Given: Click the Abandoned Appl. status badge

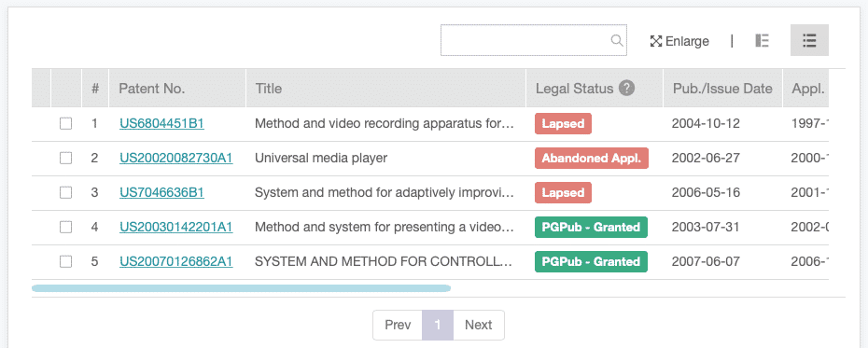Looking at the screenshot, I should [591, 159].
